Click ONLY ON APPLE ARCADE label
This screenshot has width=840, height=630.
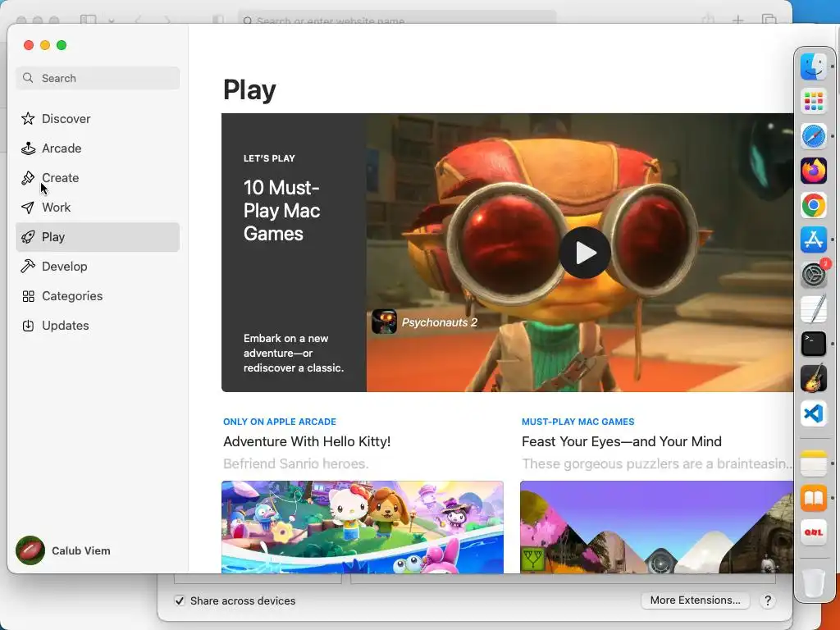click(280, 422)
